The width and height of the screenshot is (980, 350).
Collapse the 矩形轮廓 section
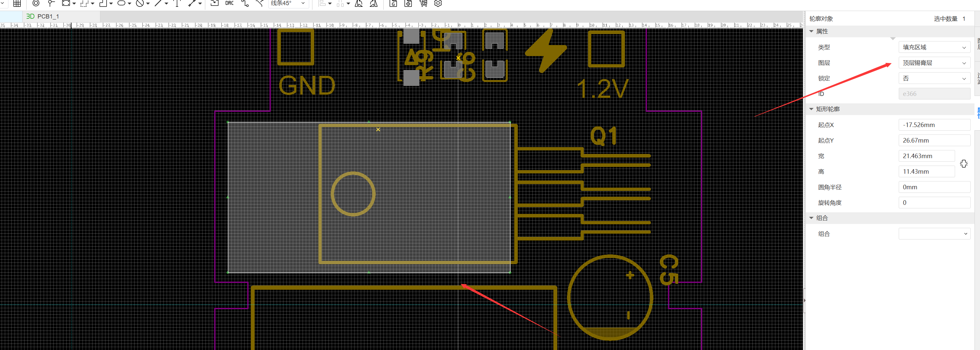point(811,109)
